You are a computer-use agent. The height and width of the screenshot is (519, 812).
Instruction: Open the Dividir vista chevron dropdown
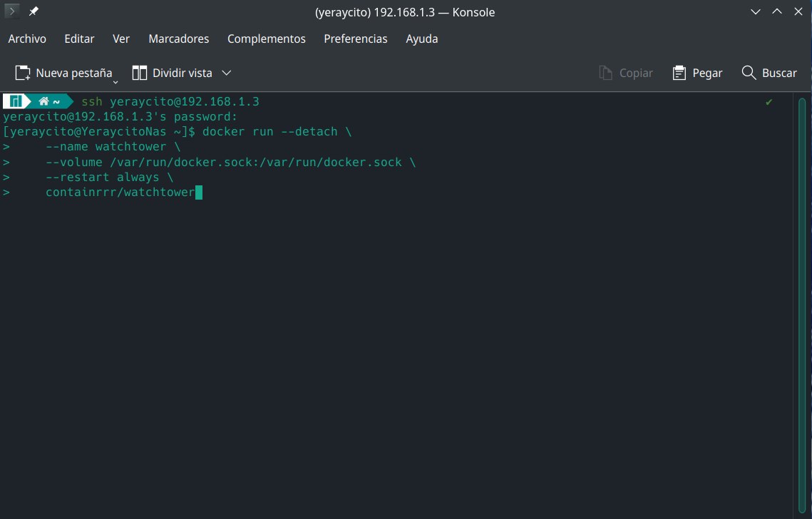(x=226, y=73)
